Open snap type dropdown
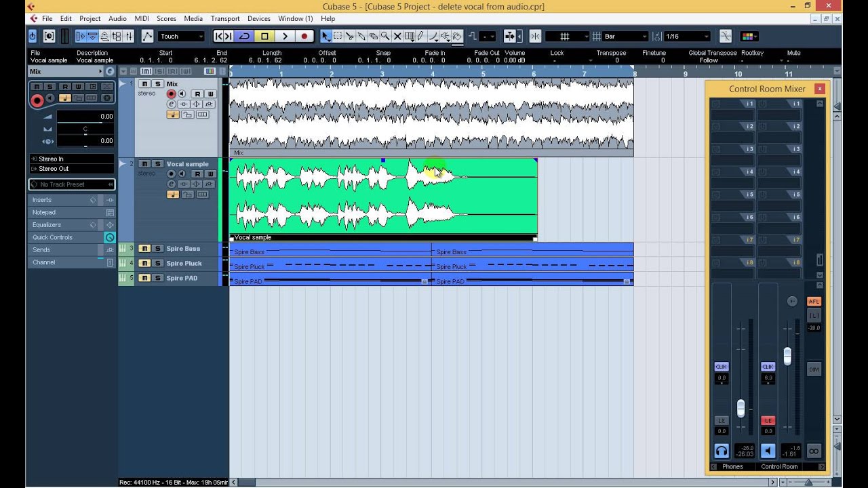The height and width of the screenshot is (488, 868). tap(567, 36)
